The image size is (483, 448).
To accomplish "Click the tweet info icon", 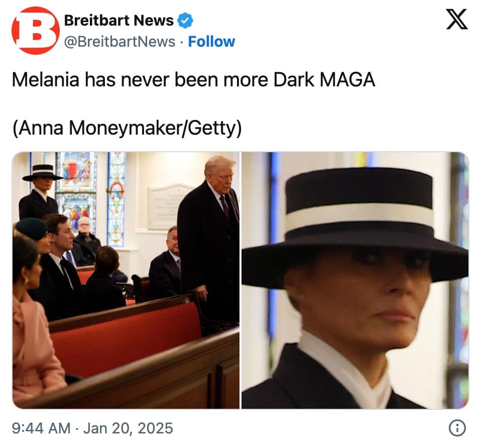I will [456, 428].
